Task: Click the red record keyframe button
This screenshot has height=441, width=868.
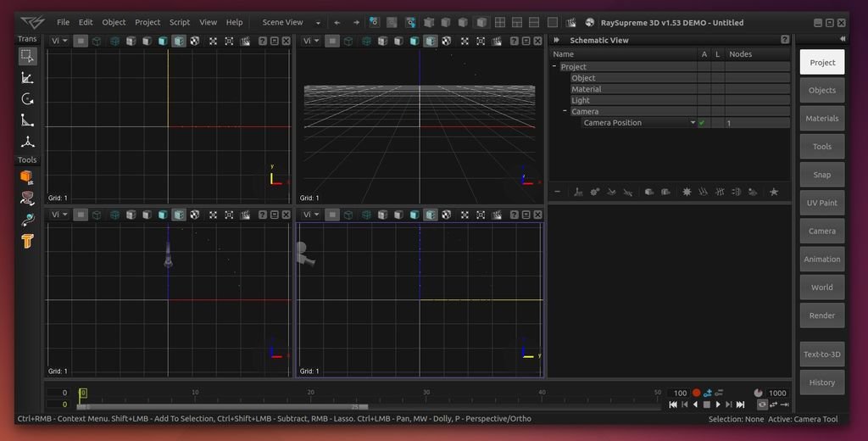Action: [x=697, y=393]
